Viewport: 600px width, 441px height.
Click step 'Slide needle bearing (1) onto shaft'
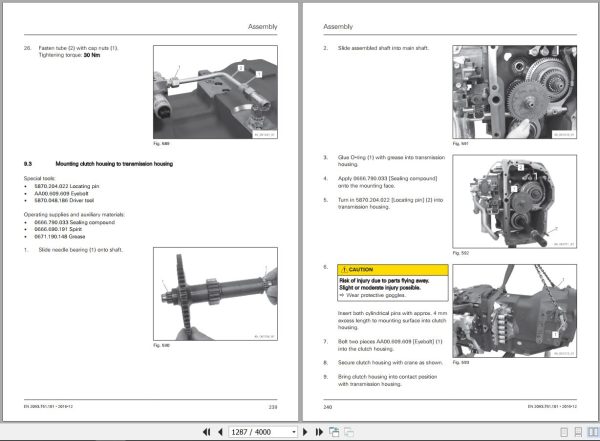(x=81, y=250)
